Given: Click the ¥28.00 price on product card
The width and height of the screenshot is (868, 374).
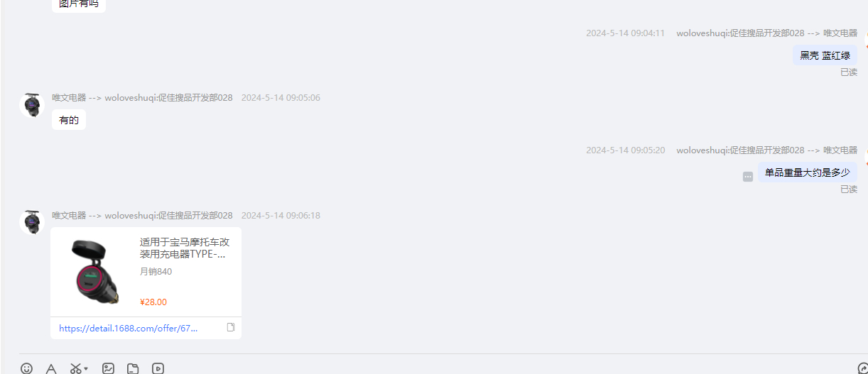Looking at the screenshot, I should (153, 302).
